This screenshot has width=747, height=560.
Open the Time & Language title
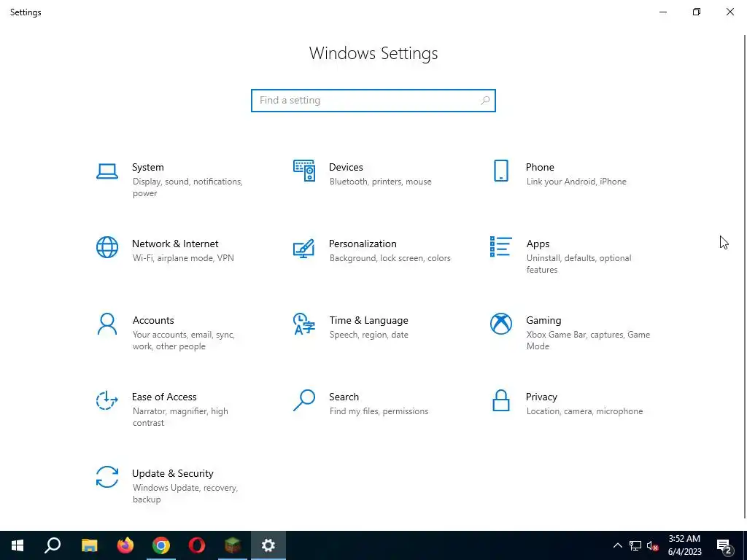[368, 321]
